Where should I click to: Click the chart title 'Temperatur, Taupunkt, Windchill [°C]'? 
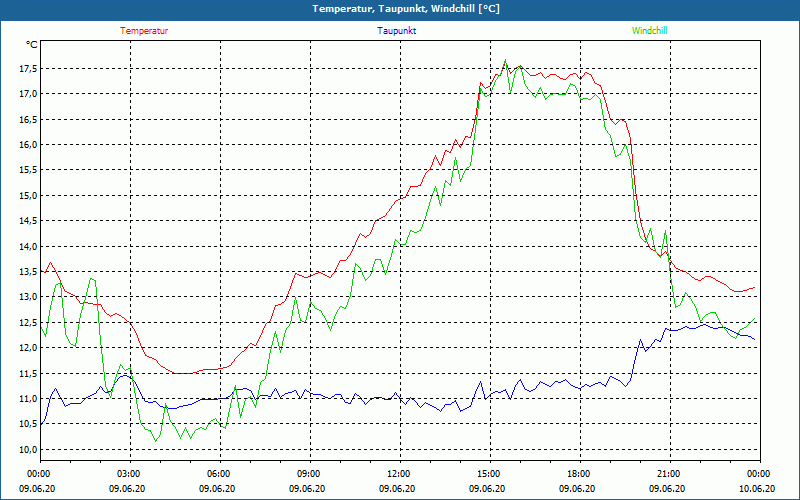406,9
